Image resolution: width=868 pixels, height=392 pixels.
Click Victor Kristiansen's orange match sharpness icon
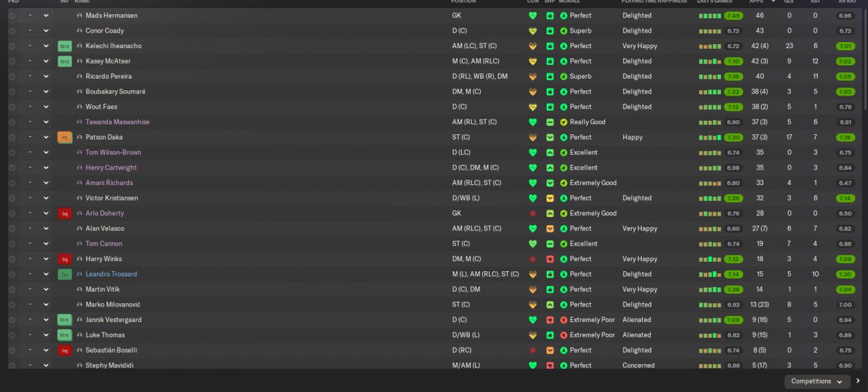tap(550, 198)
